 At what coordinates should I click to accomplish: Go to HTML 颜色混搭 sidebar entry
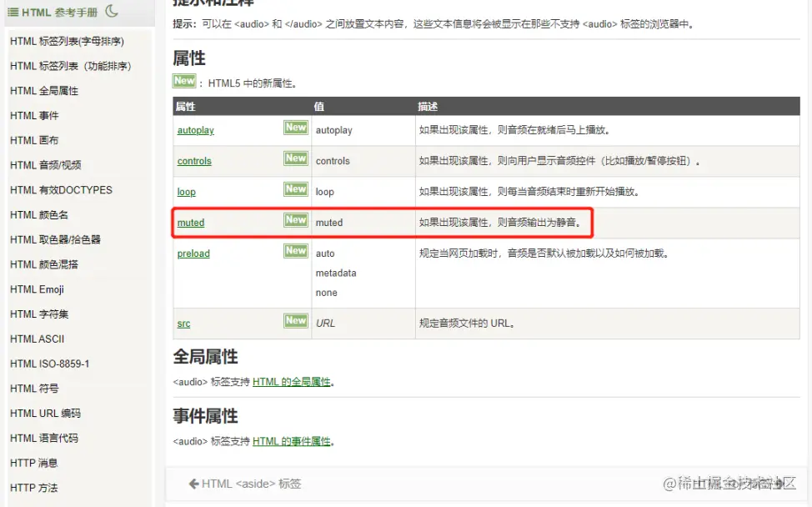(x=44, y=264)
